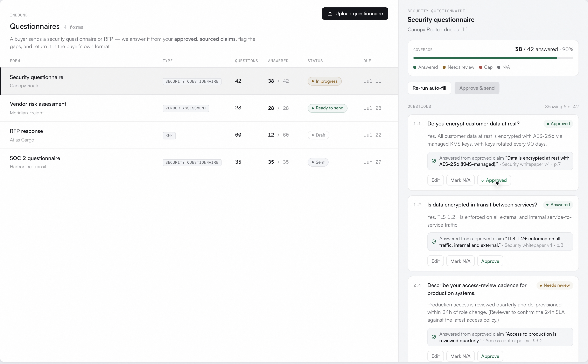588x364 pixels.
Task: Click the Approved button on question 1.1
Action: (x=494, y=180)
